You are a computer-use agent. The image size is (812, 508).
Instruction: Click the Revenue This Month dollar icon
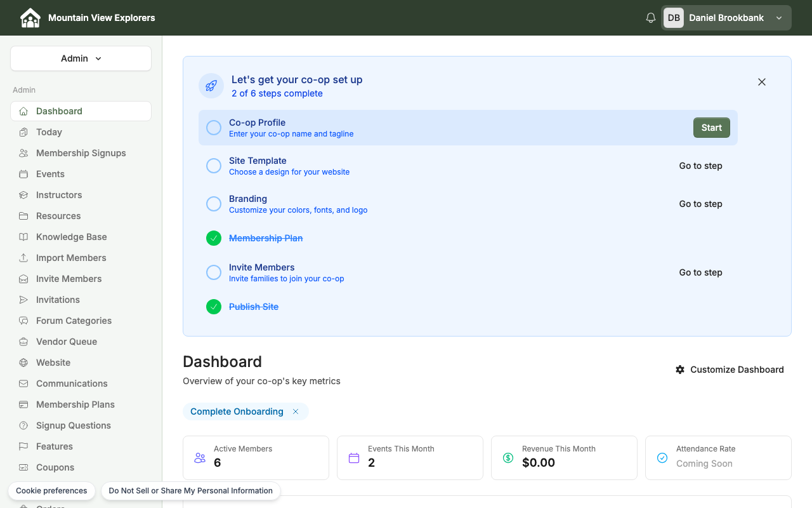click(x=508, y=458)
